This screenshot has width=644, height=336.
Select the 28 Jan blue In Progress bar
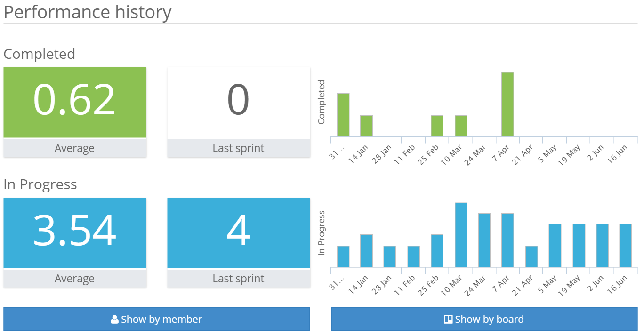390,256
